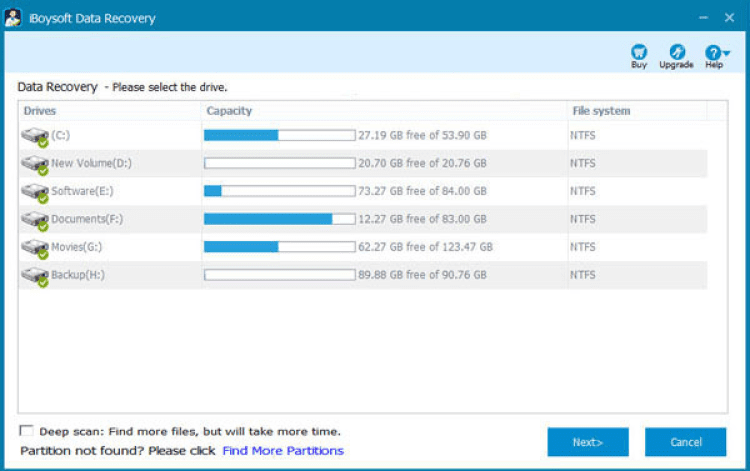Image resolution: width=750 pixels, height=471 pixels.
Task: Open the Find More Partitions link
Action: pyautogui.click(x=283, y=451)
